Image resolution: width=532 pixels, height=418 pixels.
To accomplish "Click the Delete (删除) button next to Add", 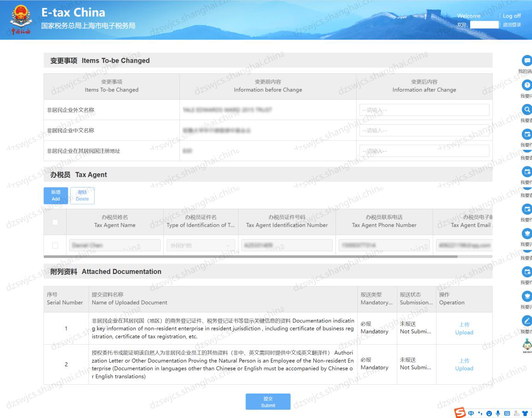I will tap(82, 195).
